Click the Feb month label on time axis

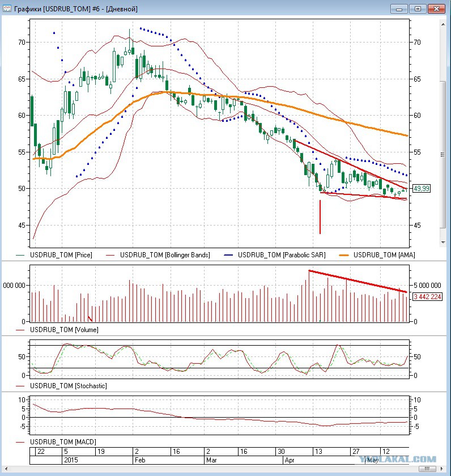(x=140, y=460)
